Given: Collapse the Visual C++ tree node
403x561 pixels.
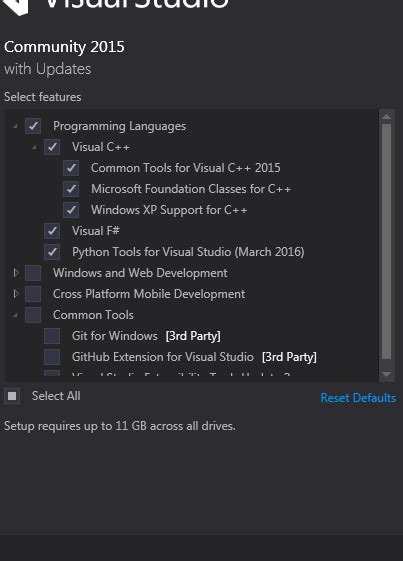Looking at the screenshot, I should (34, 147).
